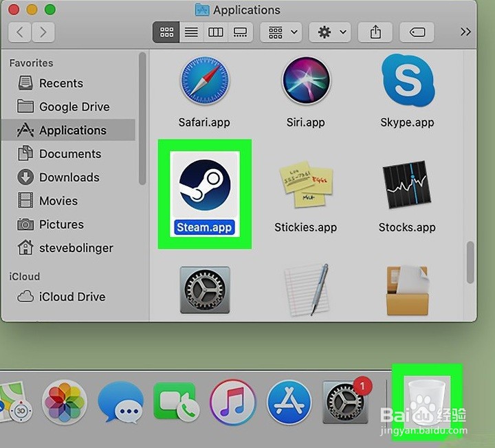Click the Safari.app file name label
The width and height of the screenshot is (495, 448).
pyautogui.click(x=204, y=122)
